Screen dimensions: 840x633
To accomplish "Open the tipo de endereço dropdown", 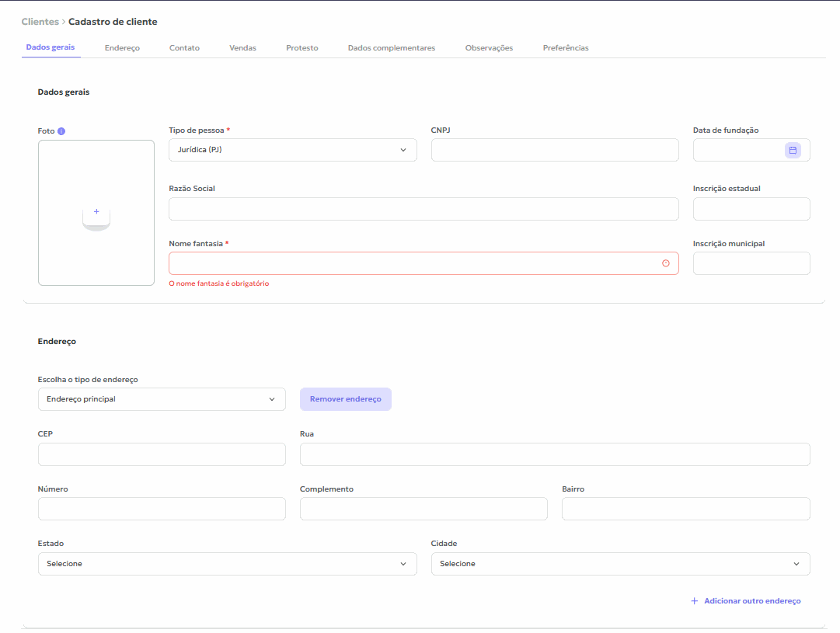I will pyautogui.click(x=161, y=399).
